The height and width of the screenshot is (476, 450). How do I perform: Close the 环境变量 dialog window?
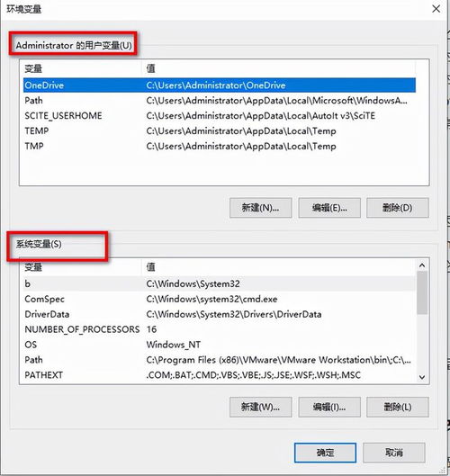(436, 9)
